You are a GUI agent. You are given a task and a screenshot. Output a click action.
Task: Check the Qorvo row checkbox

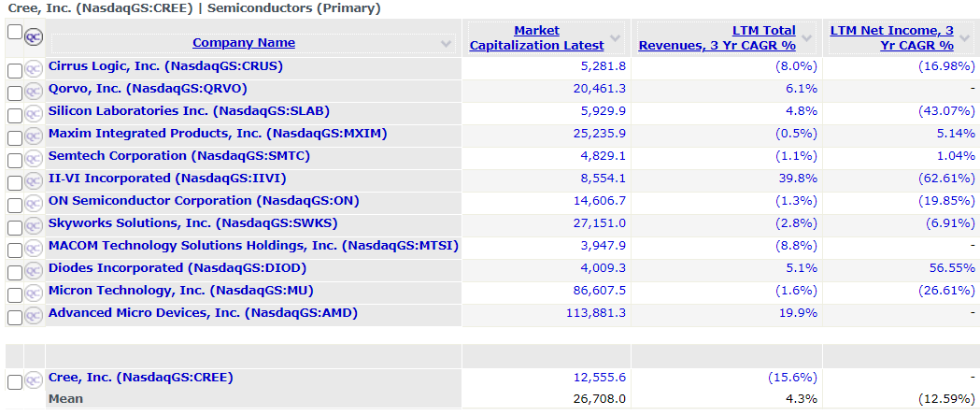pos(14,93)
